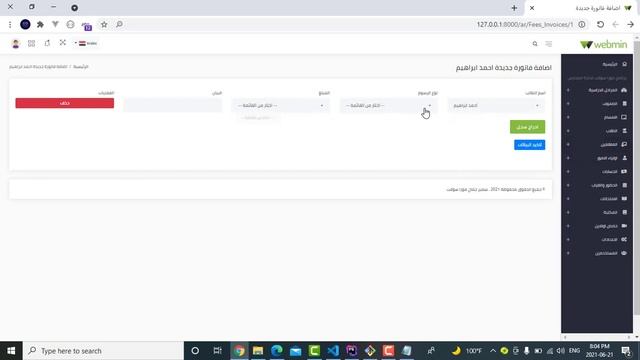
Task: Click the green insert row button
Action: [527, 127]
